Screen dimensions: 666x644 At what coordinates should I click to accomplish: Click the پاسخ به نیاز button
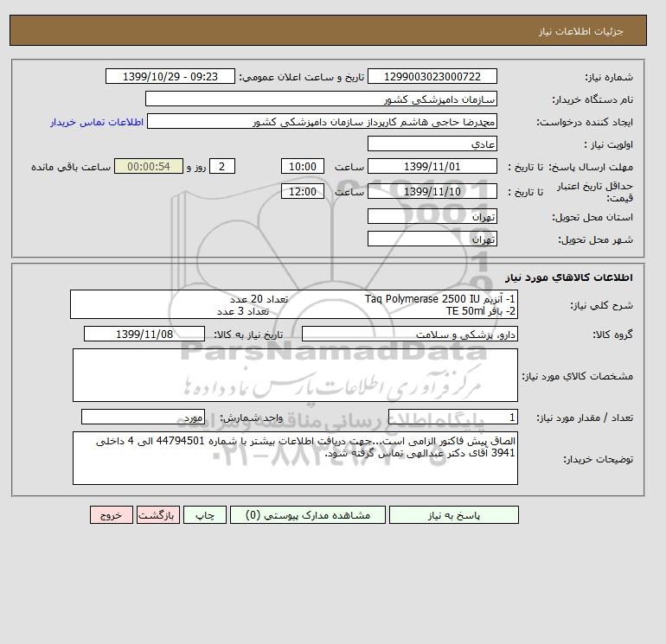click(453, 515)
